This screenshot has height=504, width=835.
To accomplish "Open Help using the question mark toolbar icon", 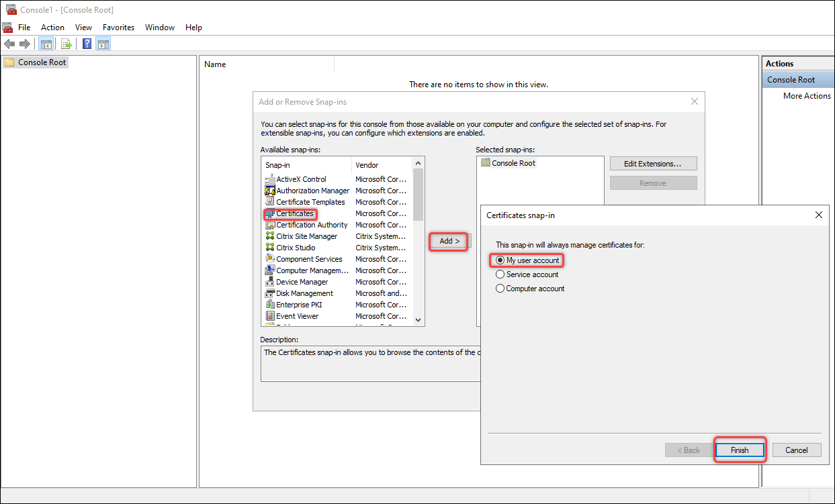I will point(87,44).
